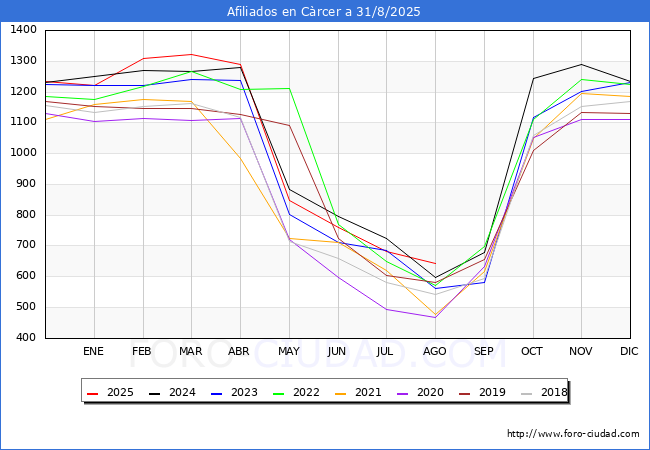Select the 2025 legend label
Viewport: 650px width, 450px height.
[x=120, y=392]
